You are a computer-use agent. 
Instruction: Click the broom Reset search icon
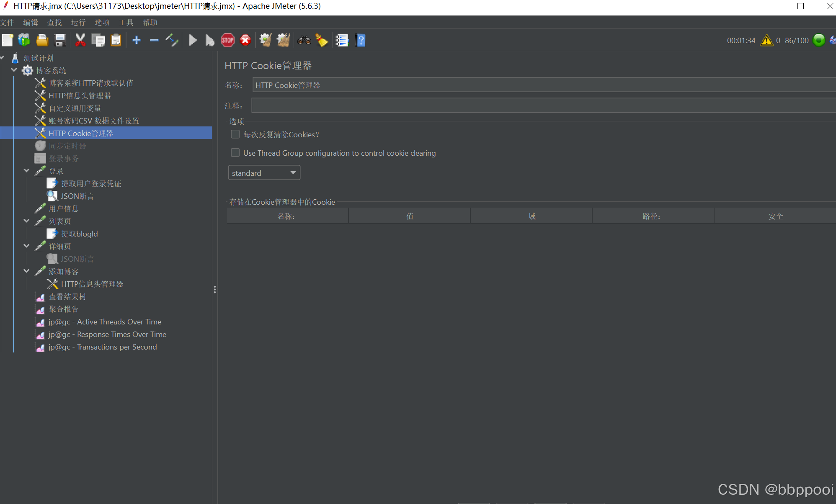(x=322, y=40)
